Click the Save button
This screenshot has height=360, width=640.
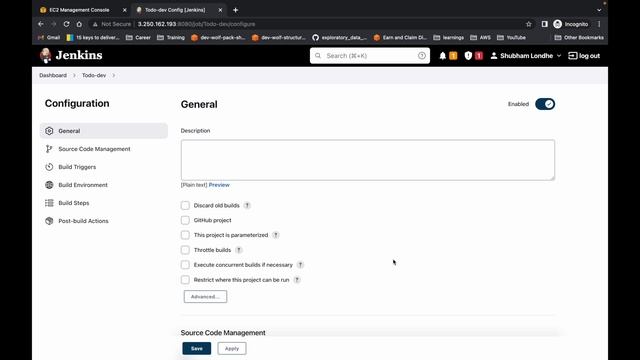197,349
